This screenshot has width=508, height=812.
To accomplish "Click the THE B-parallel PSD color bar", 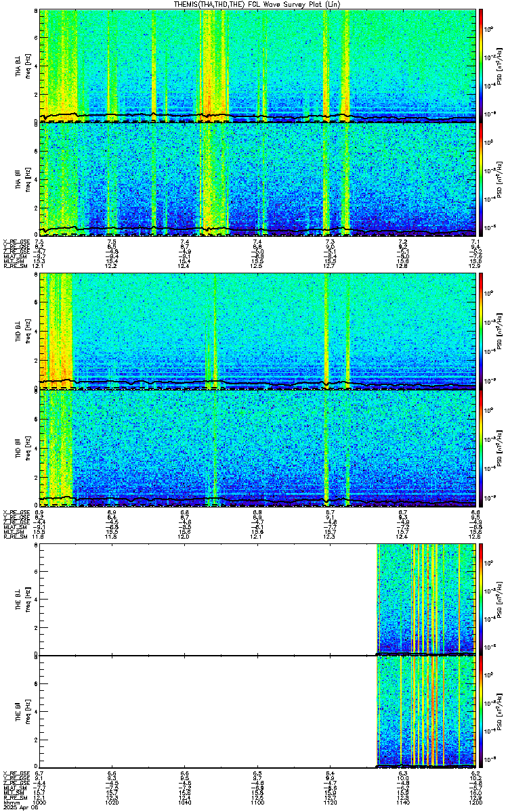I will (x=482, y=711).
